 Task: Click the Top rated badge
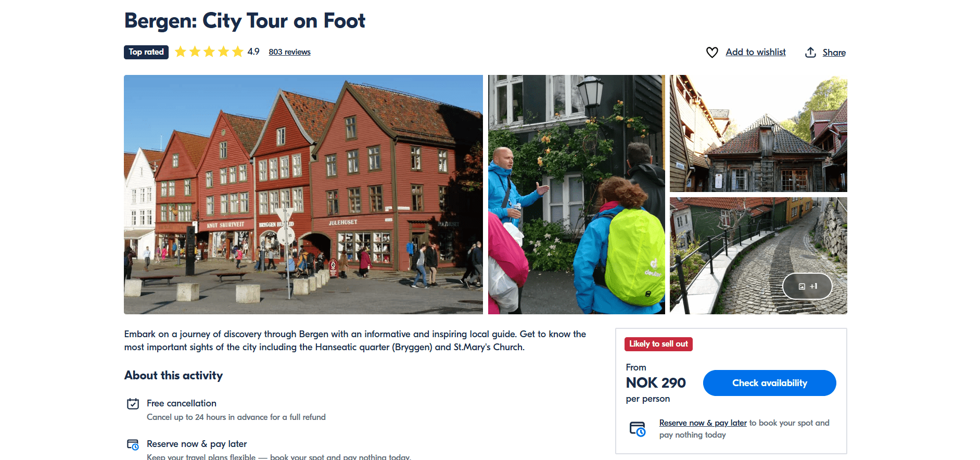coord(146,52)
